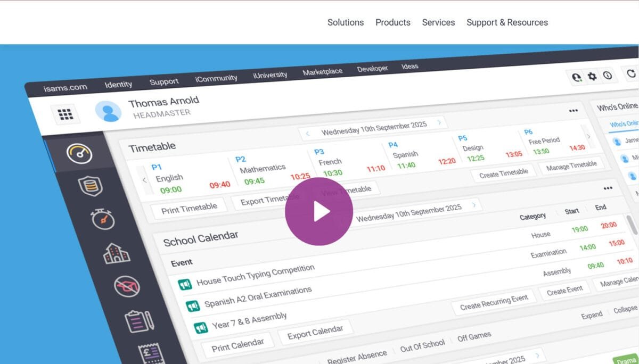
Task: Open the school building sidebar icon
Action: coord(116,253)
